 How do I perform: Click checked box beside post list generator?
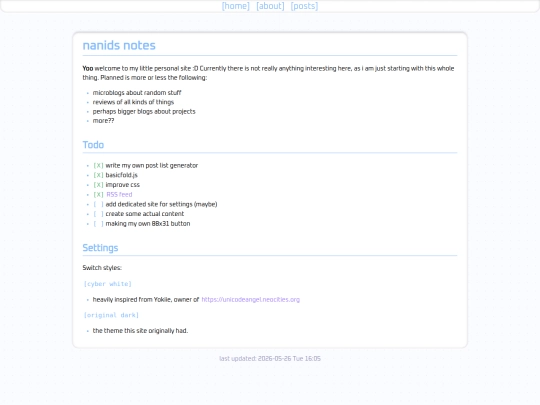pos(98,166)
